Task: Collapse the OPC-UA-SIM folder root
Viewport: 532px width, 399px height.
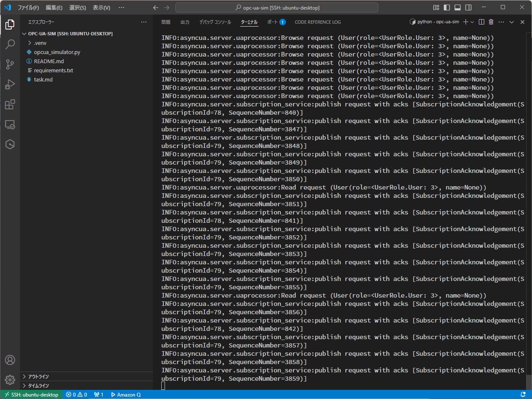Action: tap(86, 34)
